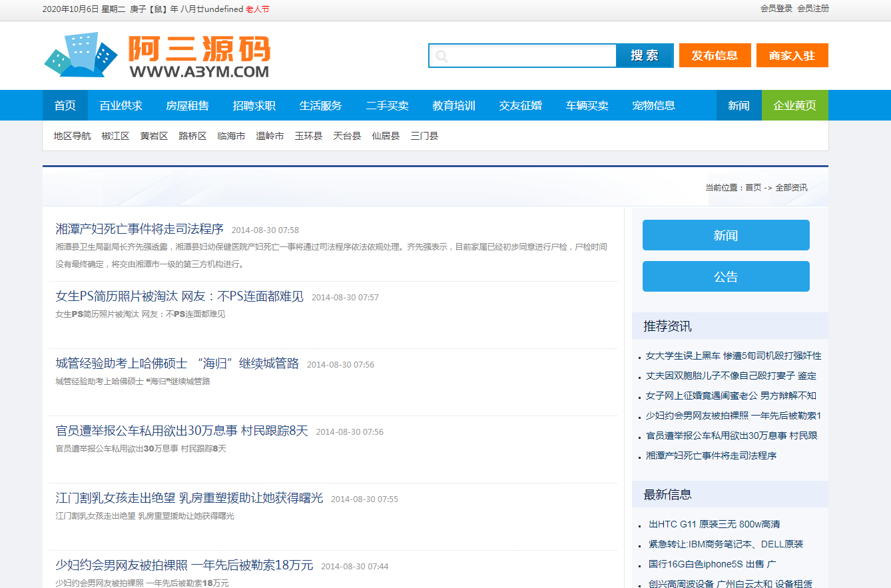
Task: Open the article 湘潭产妇死亡事件将走司法程序 in the main list
Action: click(140, 229)
